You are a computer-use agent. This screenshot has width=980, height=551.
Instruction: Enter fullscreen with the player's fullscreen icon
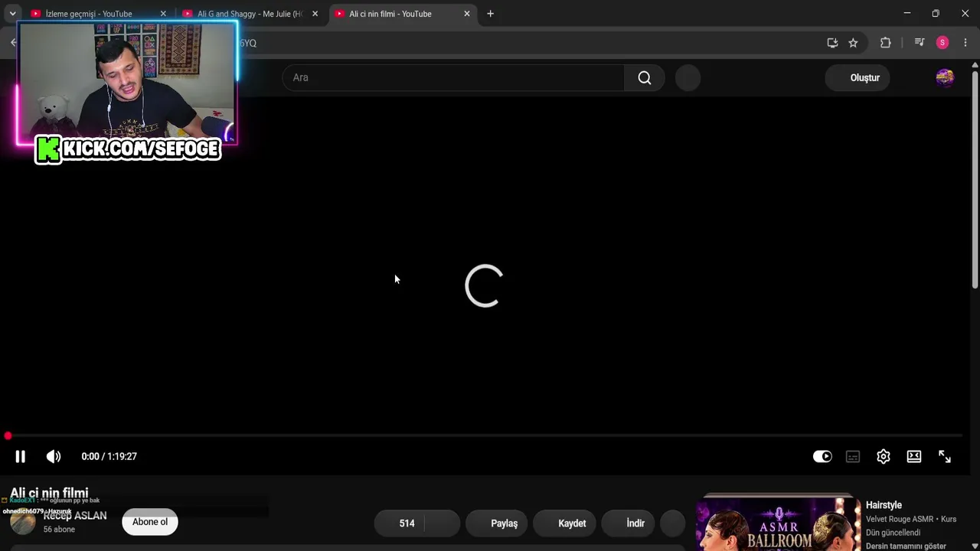[945, 456]
